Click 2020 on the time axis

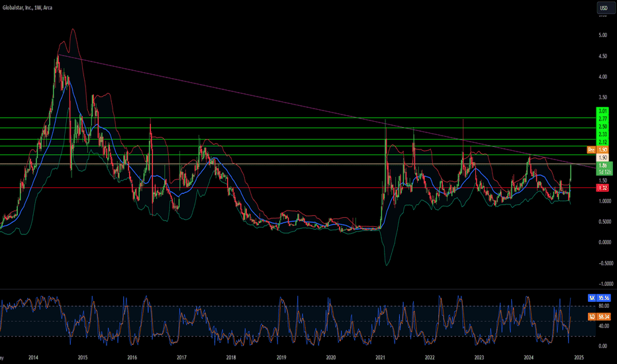[x=331, y=357]
